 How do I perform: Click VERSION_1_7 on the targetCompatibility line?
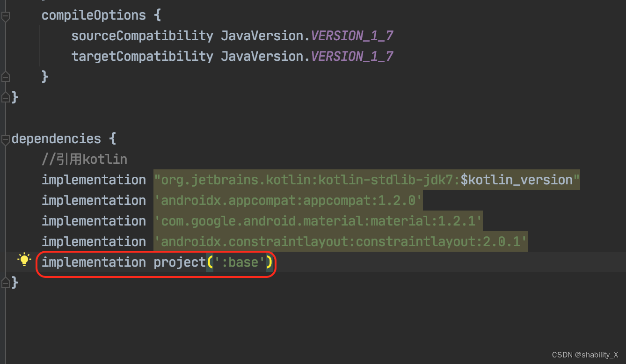[352, 56]
